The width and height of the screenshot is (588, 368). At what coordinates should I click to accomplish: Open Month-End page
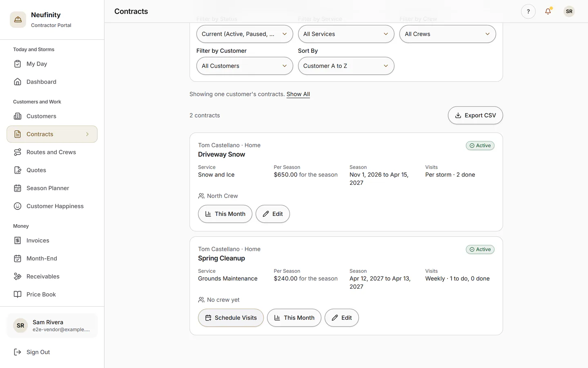coord(52,258)
